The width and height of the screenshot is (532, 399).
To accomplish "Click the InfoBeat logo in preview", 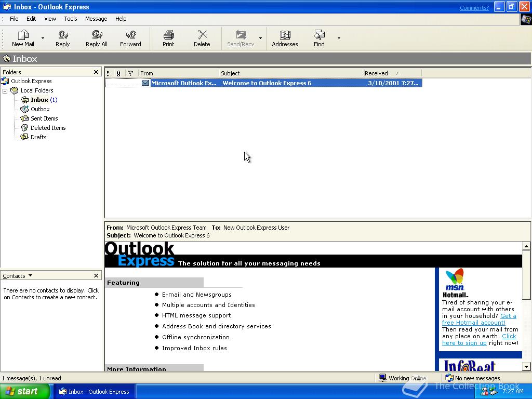I will click(x=470, y=366).
